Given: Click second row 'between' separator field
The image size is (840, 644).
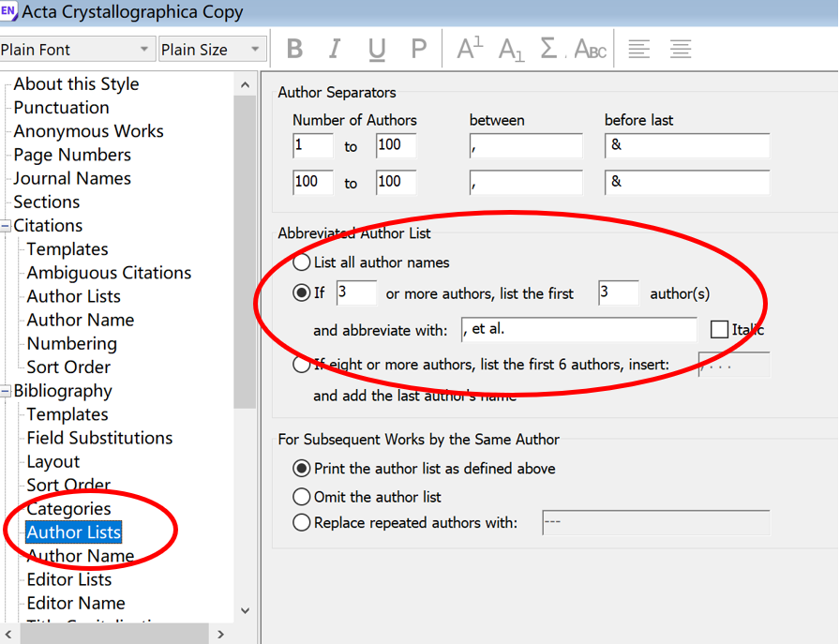Looking at the screenshot, I should pos(526,182).
